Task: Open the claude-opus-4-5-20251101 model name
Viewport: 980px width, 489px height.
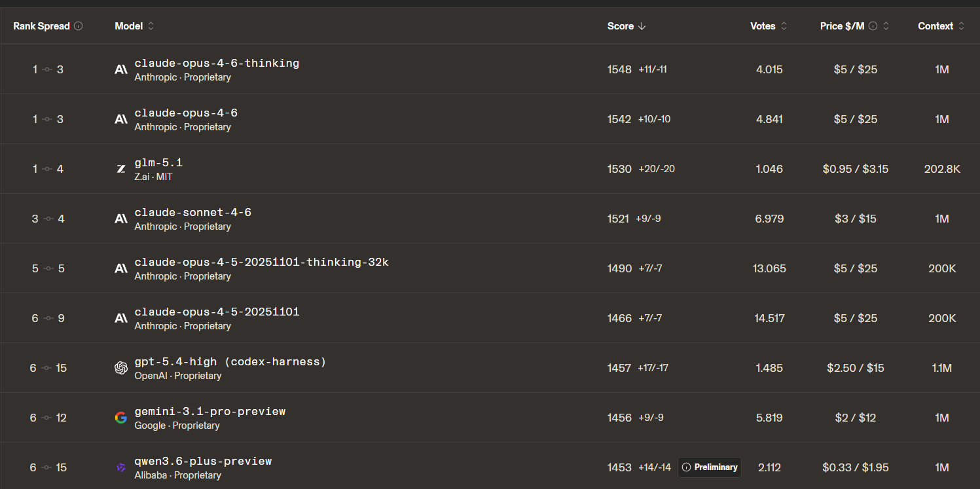Action: pos(217,312)
